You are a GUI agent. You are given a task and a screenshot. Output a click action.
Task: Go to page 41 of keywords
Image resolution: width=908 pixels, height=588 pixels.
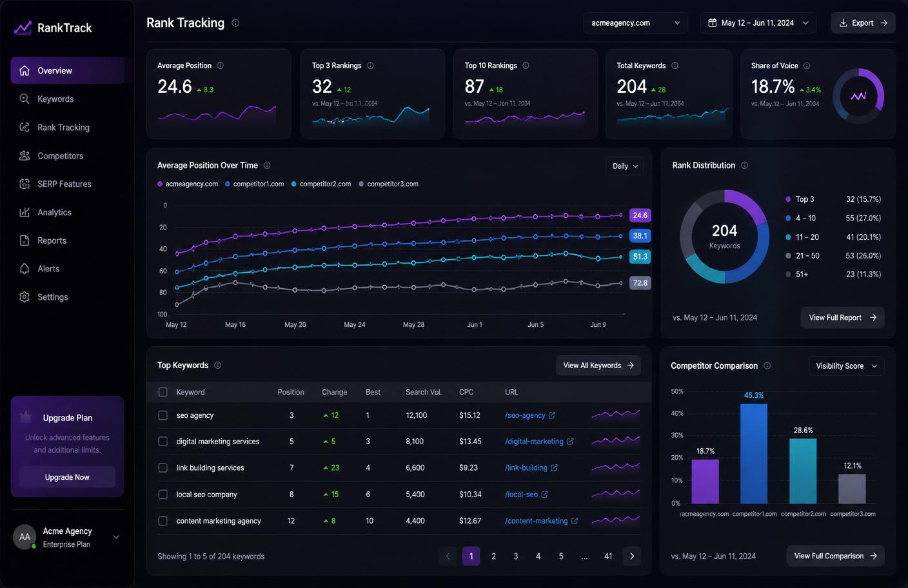pyautogui.click(x=608, y=556)
